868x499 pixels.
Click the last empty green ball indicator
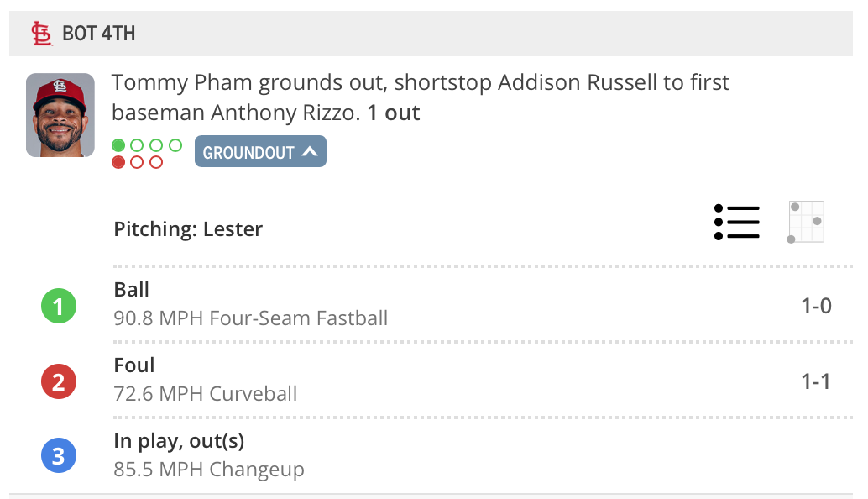click(x=175, y=145)
